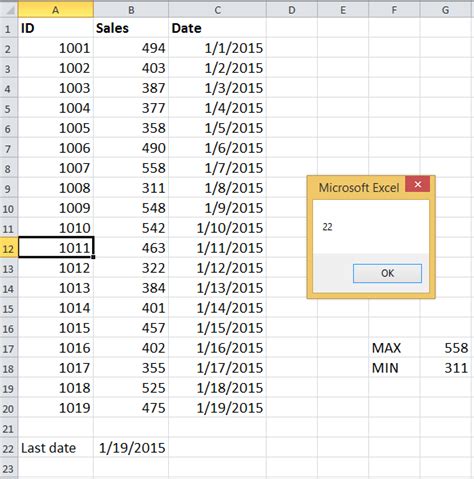This screenshot has height=479, width=474.
Task: Select the MIN result 311 in column G
Action: pyautogui.click(x=447, y=368)
